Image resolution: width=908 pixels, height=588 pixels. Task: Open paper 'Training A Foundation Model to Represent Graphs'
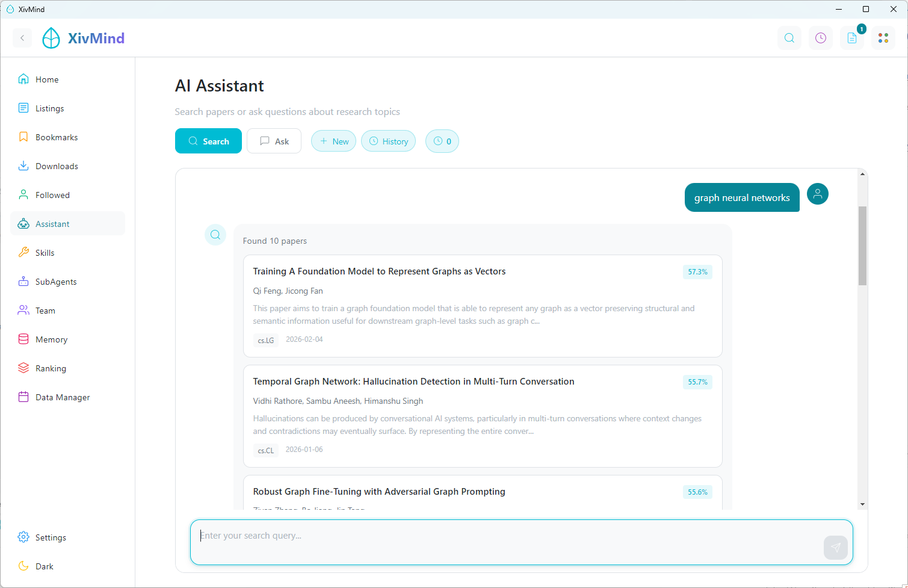tap(483, 306)
